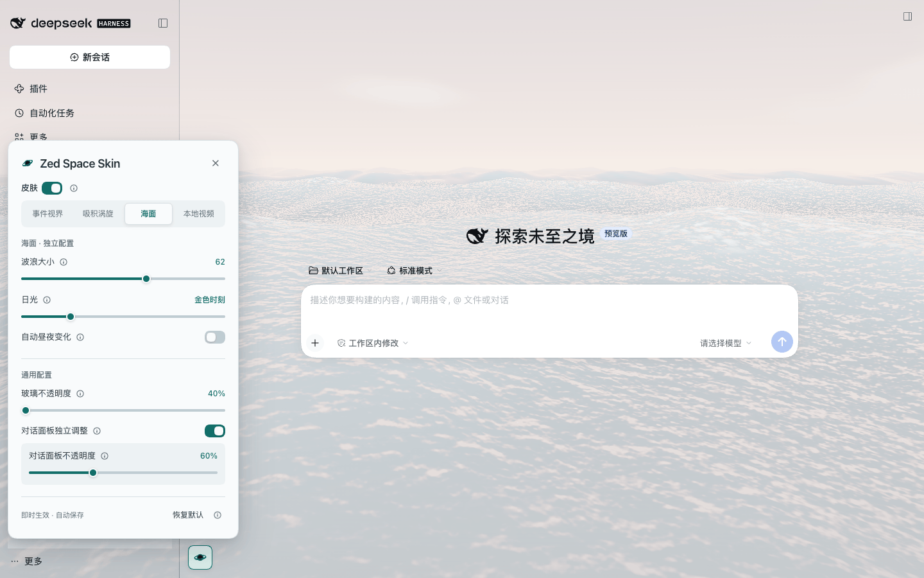Click the 玻璃不透明度 slider handle
Image resolution: width=924 pixels, height=578 pixels.
tap(26, 410)
